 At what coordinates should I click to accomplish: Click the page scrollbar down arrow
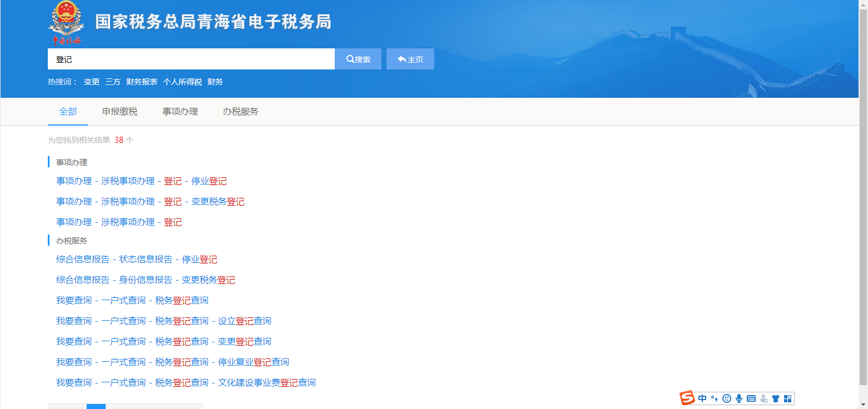click(863, 404)
